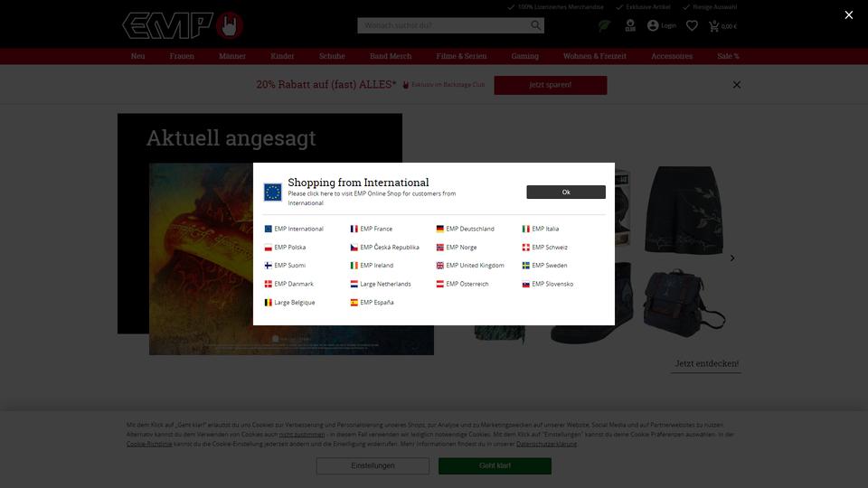Viewport: 868px width, 488px height.
Task: Open the Band Merch menu
Action: pyautogui.click(x=391, y=56)
